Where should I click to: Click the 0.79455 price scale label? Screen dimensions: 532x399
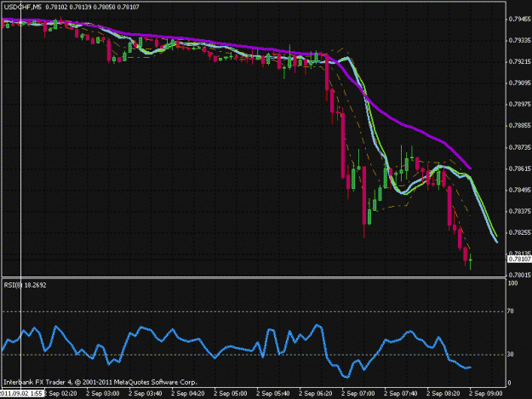pos(519,20)
